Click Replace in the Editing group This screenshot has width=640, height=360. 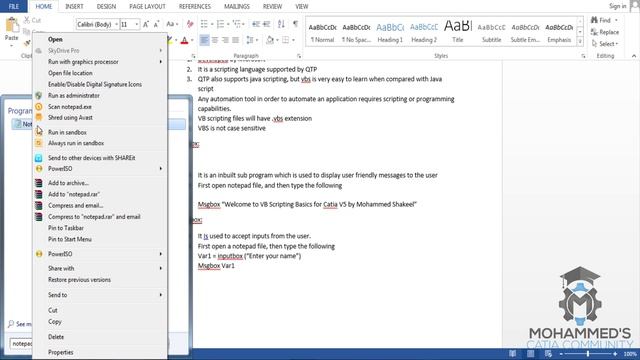coord(605,32)
